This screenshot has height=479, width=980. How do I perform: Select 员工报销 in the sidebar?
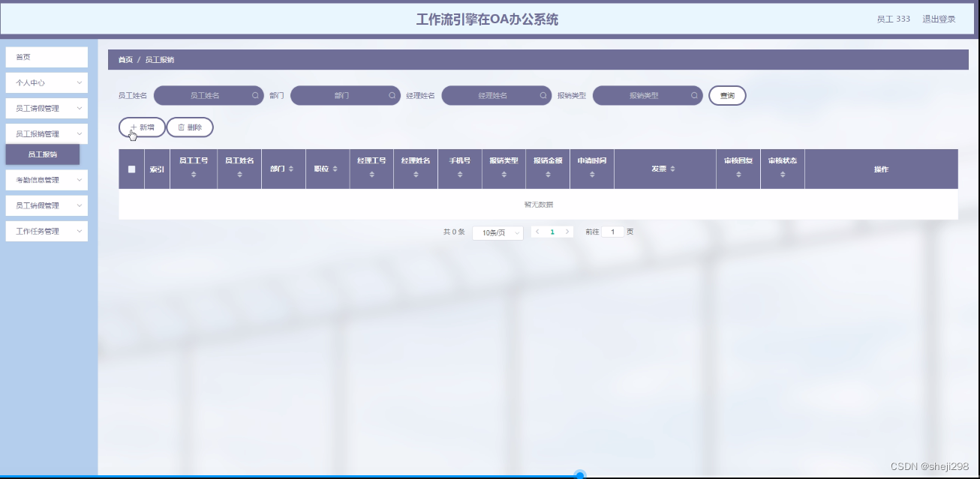42,154
